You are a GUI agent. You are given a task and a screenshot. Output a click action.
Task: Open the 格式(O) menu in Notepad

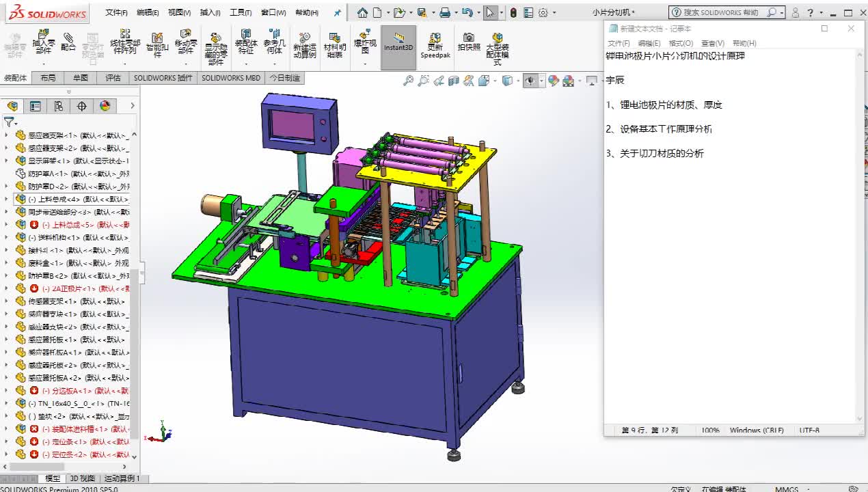click(681, 43)
